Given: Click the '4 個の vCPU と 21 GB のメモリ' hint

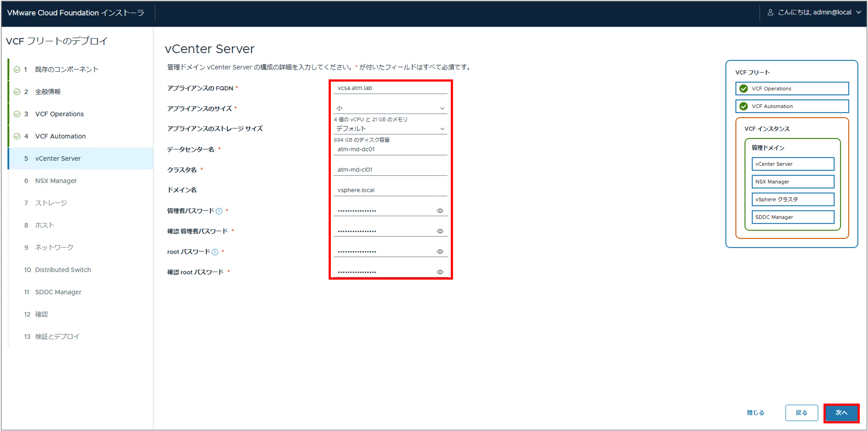Looking at the screenshot, I should coord(371,120).
